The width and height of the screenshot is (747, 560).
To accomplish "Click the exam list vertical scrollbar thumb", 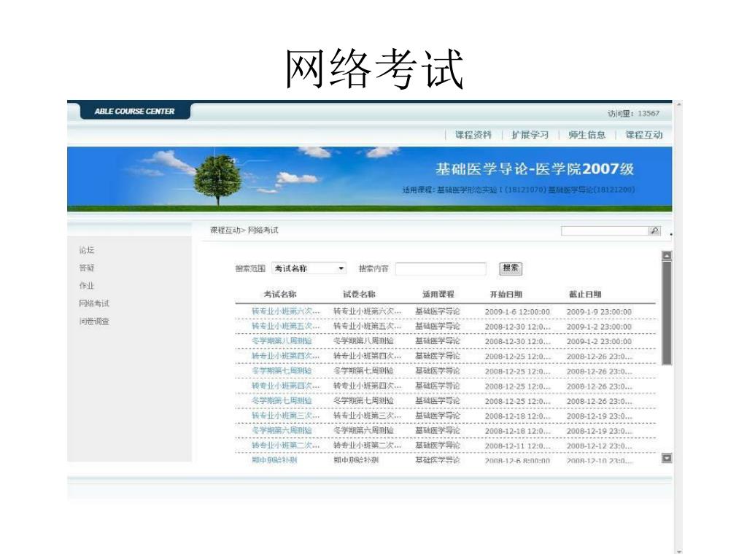I will point(667,313).
